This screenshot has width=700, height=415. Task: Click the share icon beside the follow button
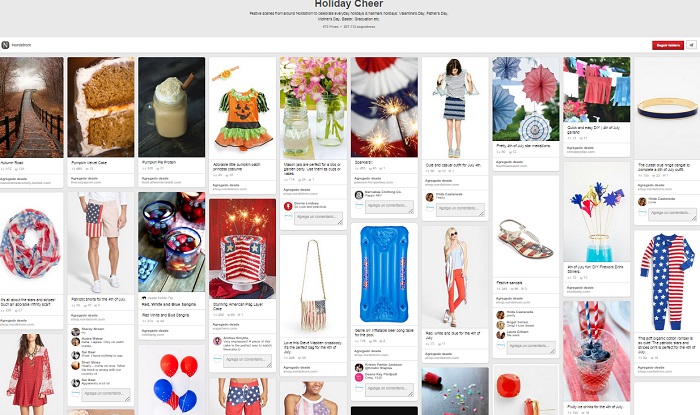pyautogui.click(x=692, y=45)
